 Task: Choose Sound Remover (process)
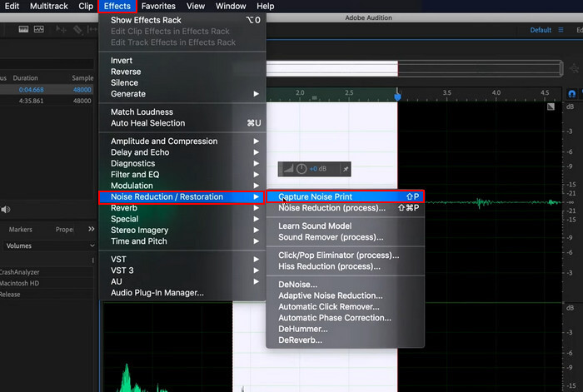[346, 237]
